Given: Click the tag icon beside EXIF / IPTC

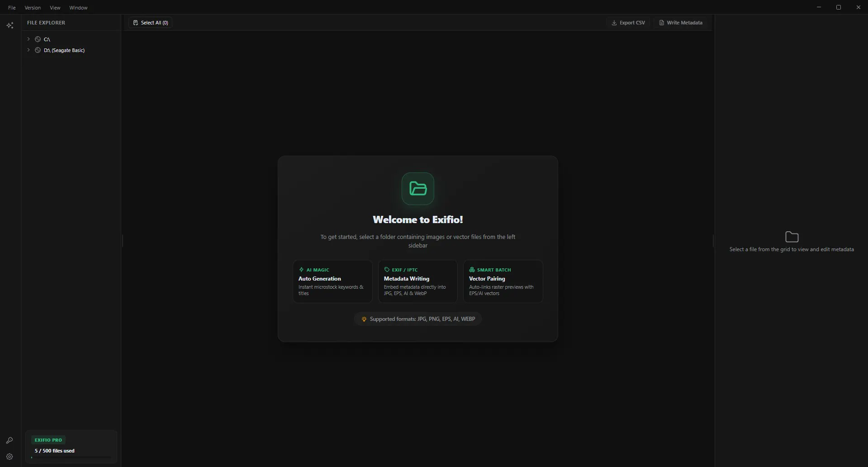Looking at the screenshot, I should click(x=387, y=270).
